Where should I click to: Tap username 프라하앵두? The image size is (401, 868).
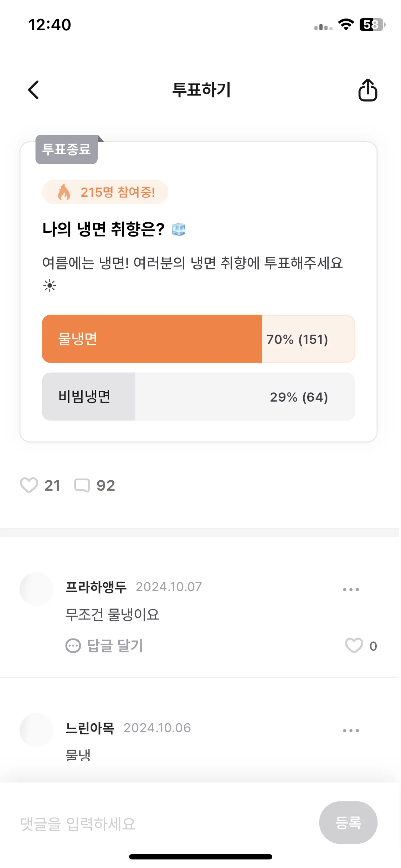pos(96,587)
